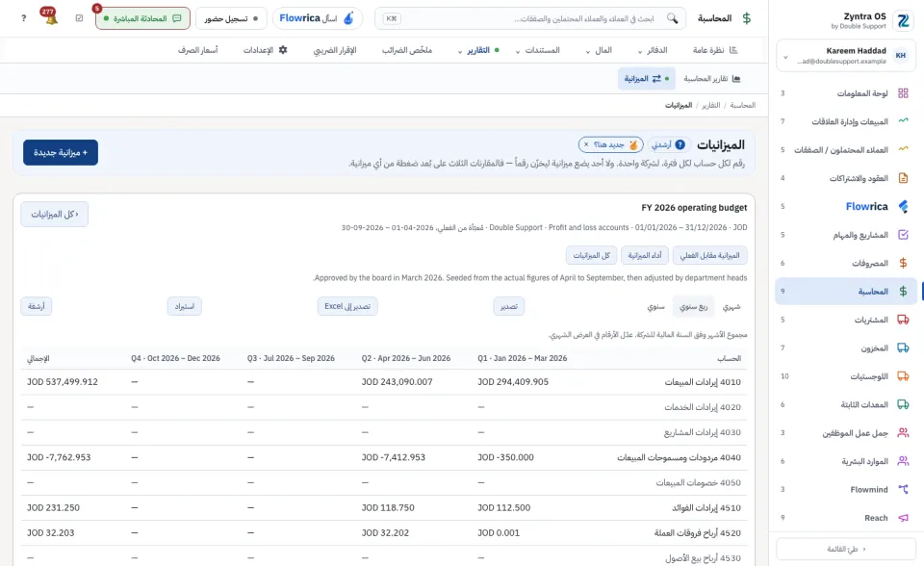Click the search magnifier icon
924x566 pixels.
[673, 18]
